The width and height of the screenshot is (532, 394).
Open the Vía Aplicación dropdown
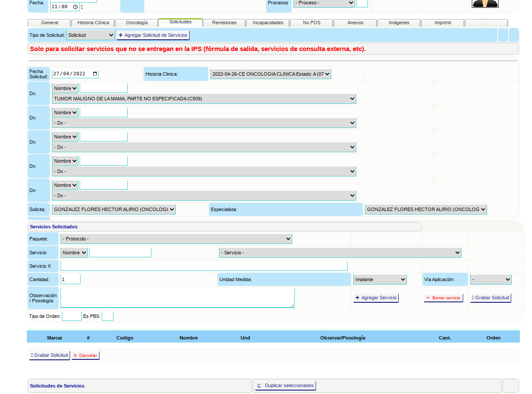(490, 280)
